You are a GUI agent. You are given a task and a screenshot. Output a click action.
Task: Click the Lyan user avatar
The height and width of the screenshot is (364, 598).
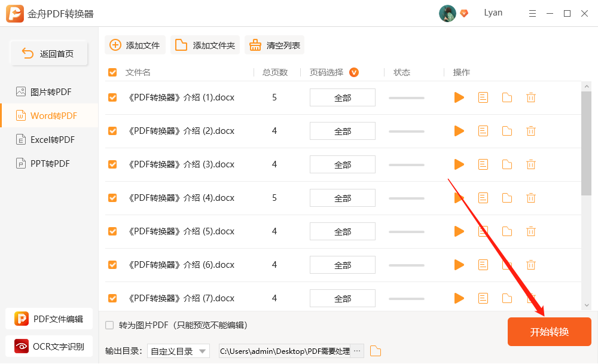click(x=447, y=14)
